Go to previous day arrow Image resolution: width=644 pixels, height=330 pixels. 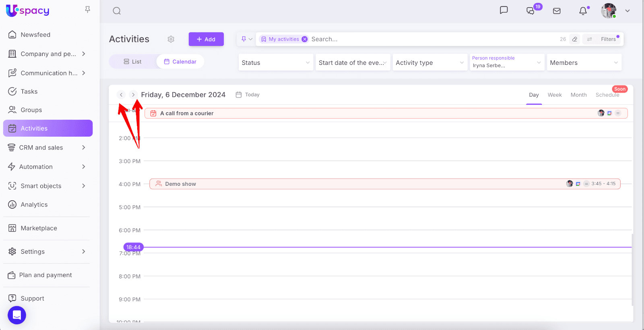[121, 95]
